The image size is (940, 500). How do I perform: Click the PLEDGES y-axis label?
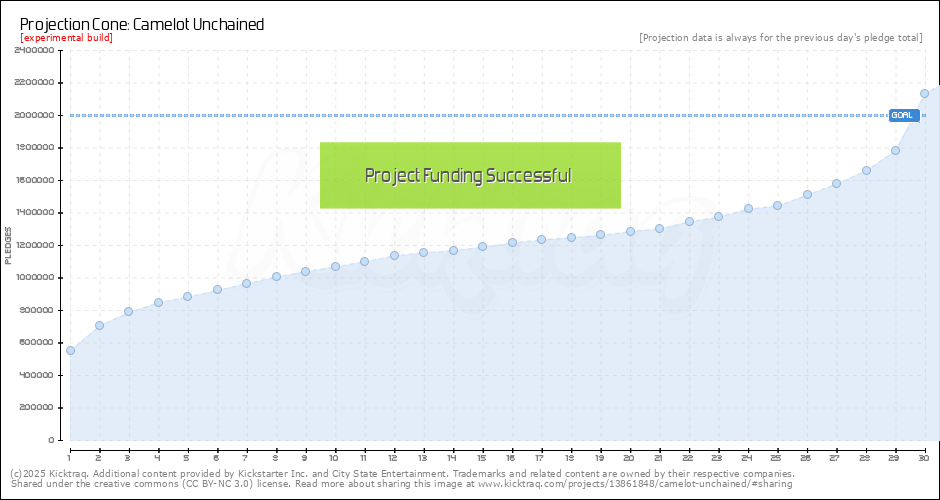tap(9, 246)
